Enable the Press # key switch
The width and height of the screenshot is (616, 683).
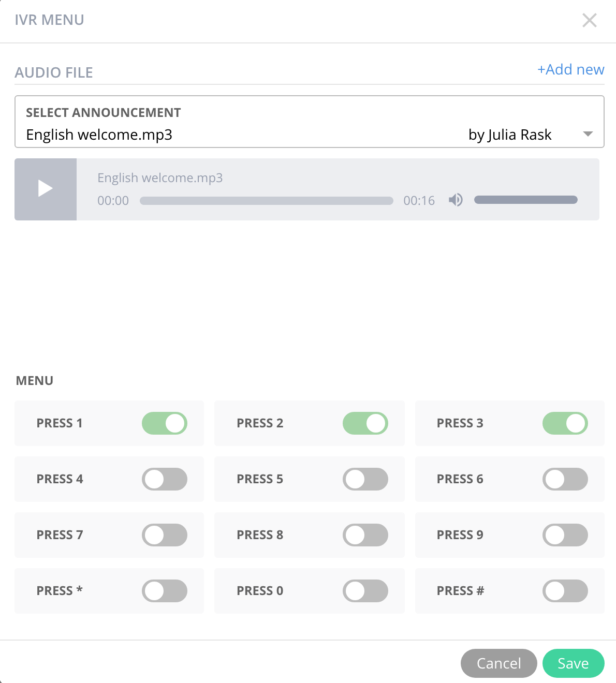click(565, 591)
